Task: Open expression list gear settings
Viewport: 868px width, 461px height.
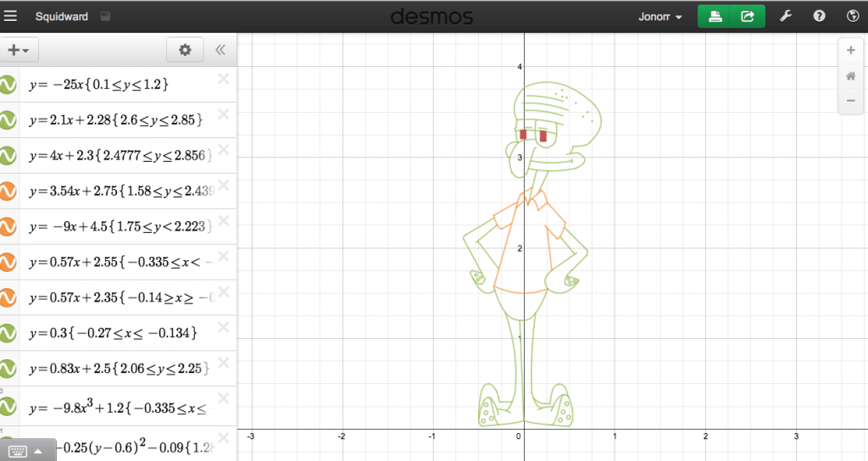Action: pyautogui.click(x=185, y=50)
